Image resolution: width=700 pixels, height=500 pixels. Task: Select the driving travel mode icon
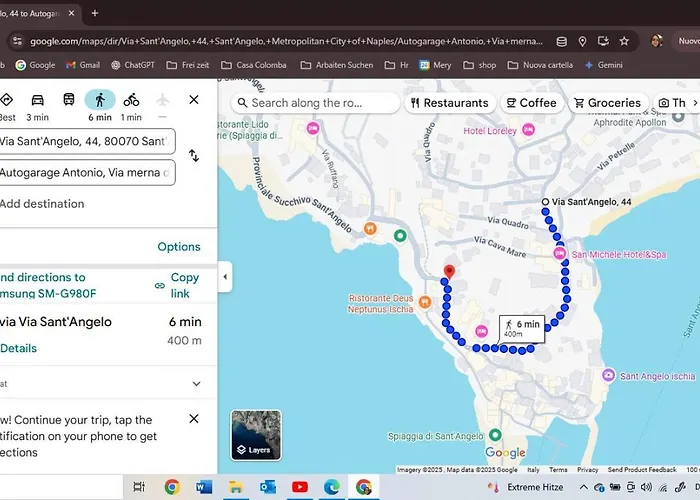point(37,100)
